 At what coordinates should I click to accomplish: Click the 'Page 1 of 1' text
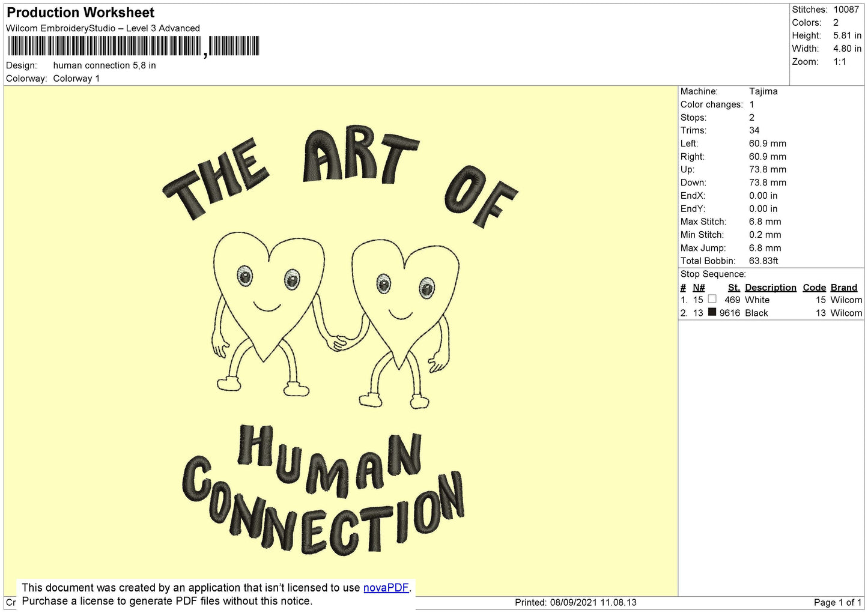(x=837, y=602)
